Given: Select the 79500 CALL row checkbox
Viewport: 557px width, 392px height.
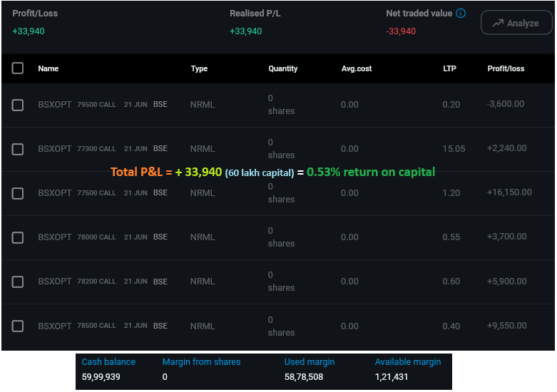Looking at the screenshot, I should (x=17, y=105).
